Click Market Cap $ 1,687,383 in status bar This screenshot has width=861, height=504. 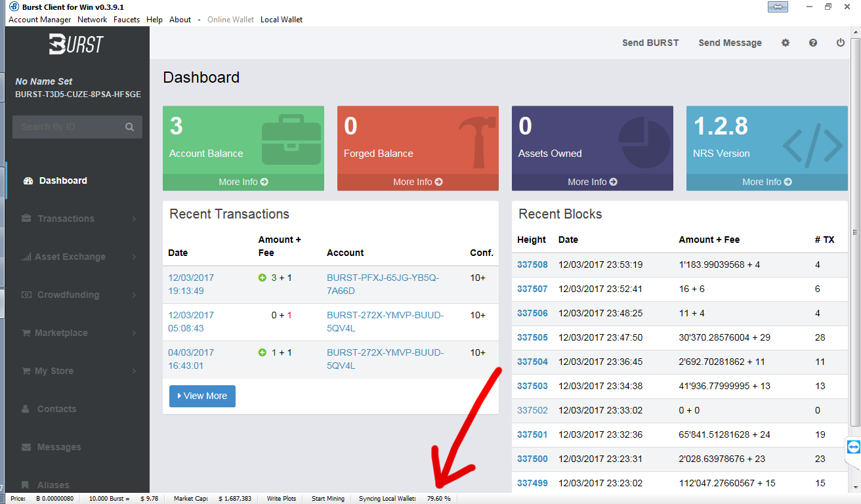pos(213,499)
